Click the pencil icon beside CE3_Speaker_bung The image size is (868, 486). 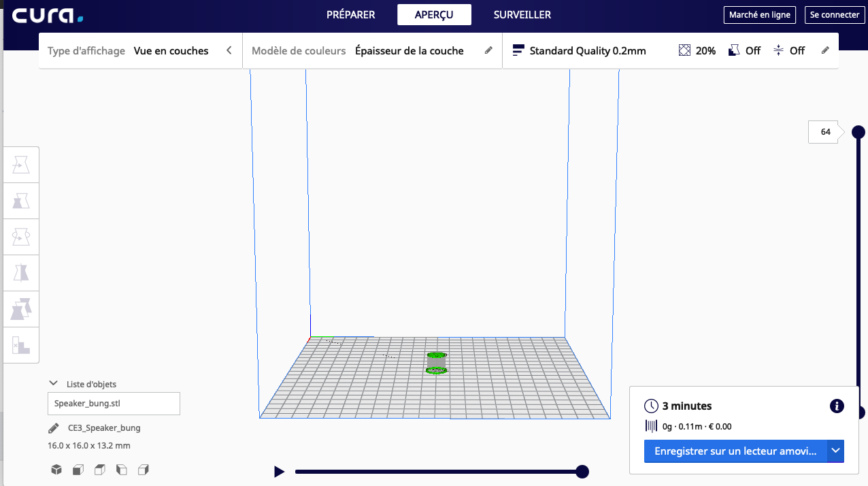click(53, 428)
